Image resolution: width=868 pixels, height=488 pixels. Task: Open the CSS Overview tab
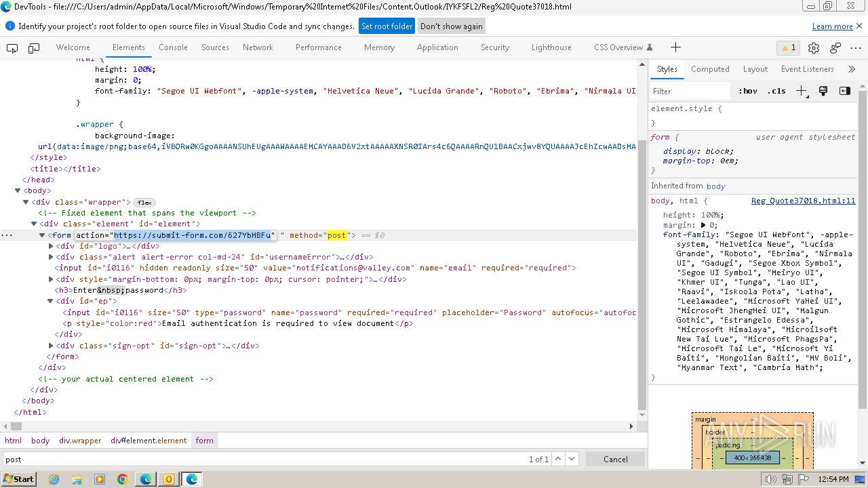click(623, 47)
